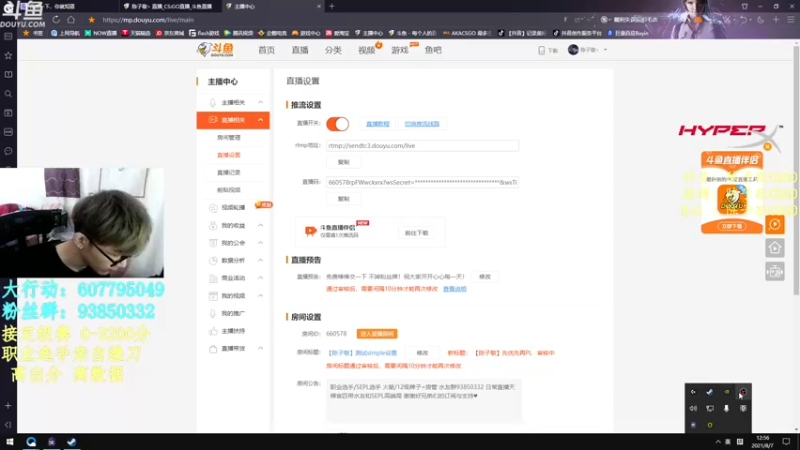Expand the 商业活动 sidebar section
This screenshot has height=450, width=800.
pos(261,278)
